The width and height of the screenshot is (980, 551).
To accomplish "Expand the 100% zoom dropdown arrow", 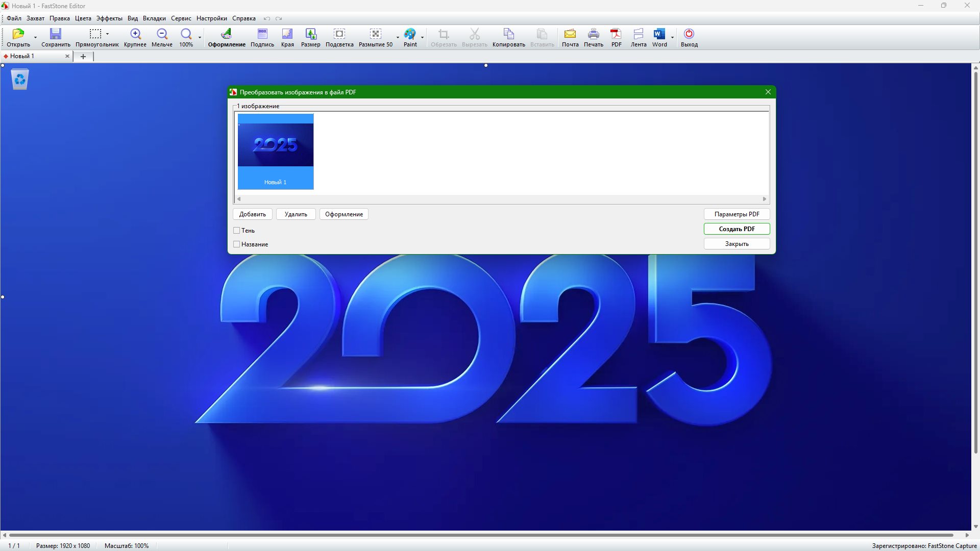I will [200, 37].
